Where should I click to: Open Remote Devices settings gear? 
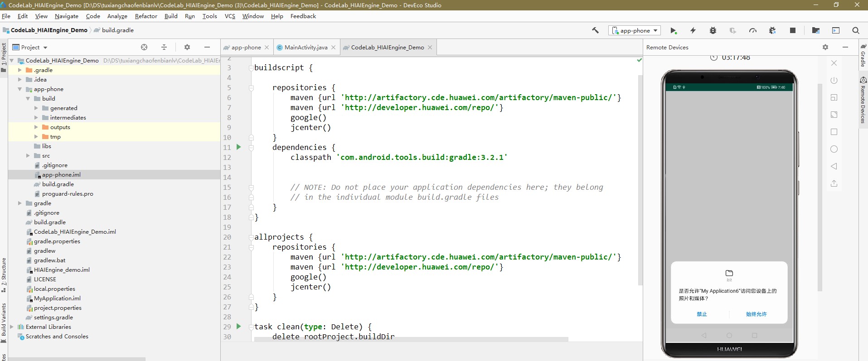coord(825,47)
